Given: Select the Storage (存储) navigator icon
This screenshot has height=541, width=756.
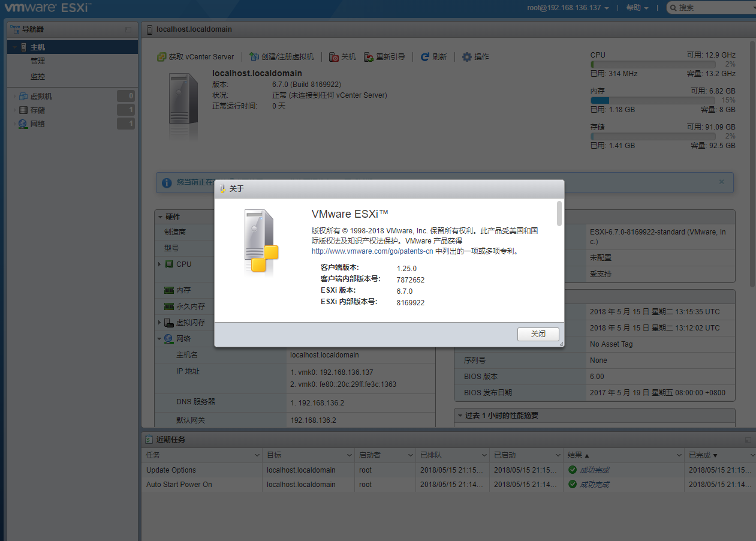Looking at the screenshot, I should 23,110.
